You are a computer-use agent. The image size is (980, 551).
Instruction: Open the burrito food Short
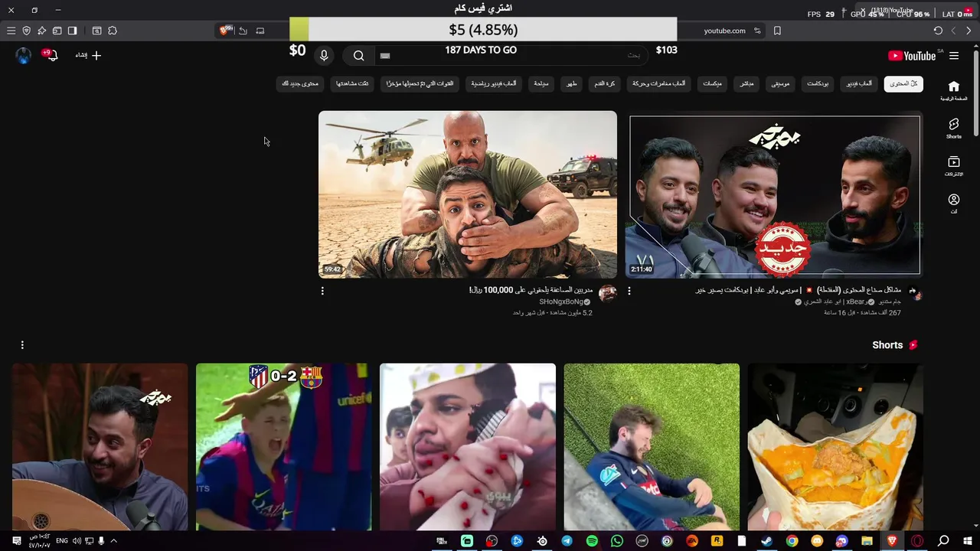(835, 447)
